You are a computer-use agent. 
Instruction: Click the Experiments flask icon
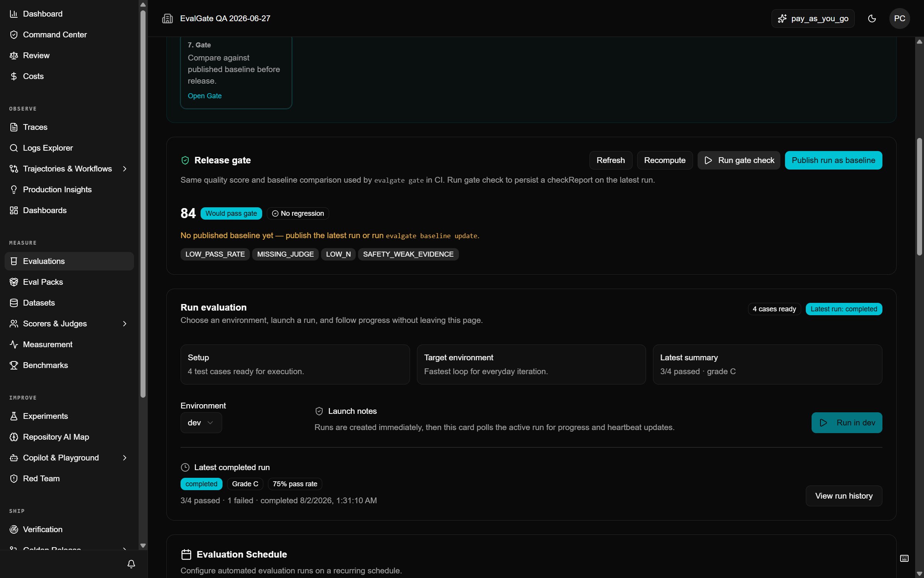pos(14,416)
